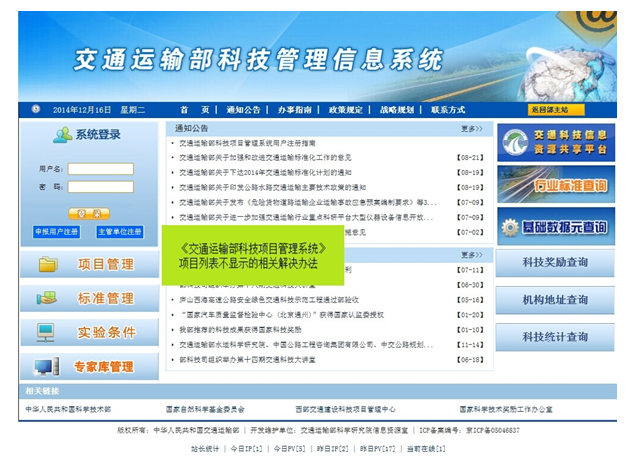
Task: Click the 主管单位注册 button
Action: (120, 232)
